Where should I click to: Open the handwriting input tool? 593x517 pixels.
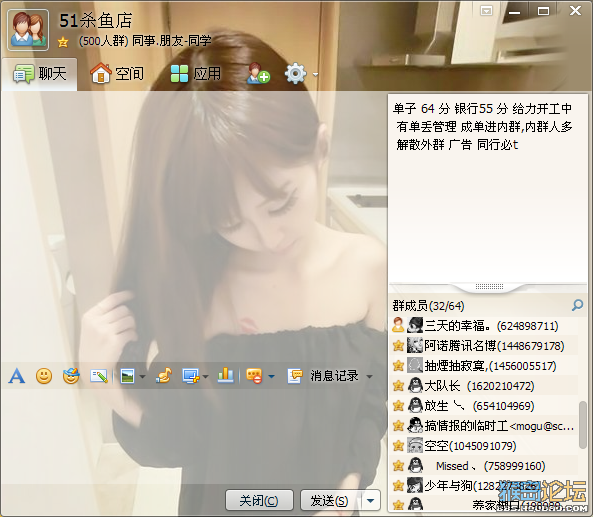point(99,376)
